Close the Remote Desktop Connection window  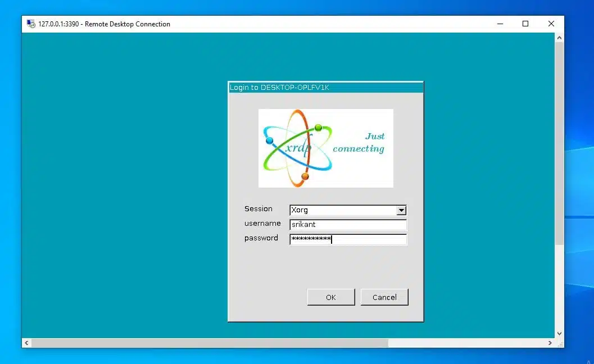[551, 24]
